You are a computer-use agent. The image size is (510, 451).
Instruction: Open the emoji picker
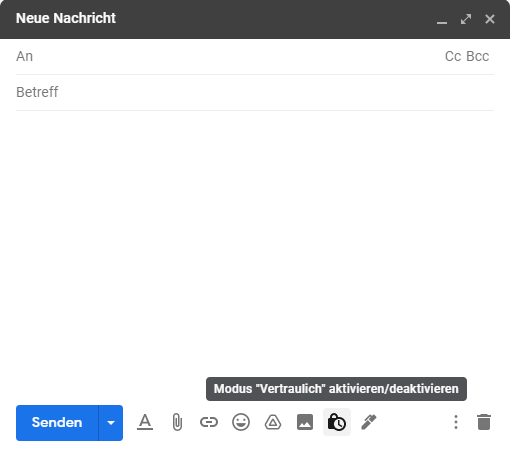coord(241,422)
